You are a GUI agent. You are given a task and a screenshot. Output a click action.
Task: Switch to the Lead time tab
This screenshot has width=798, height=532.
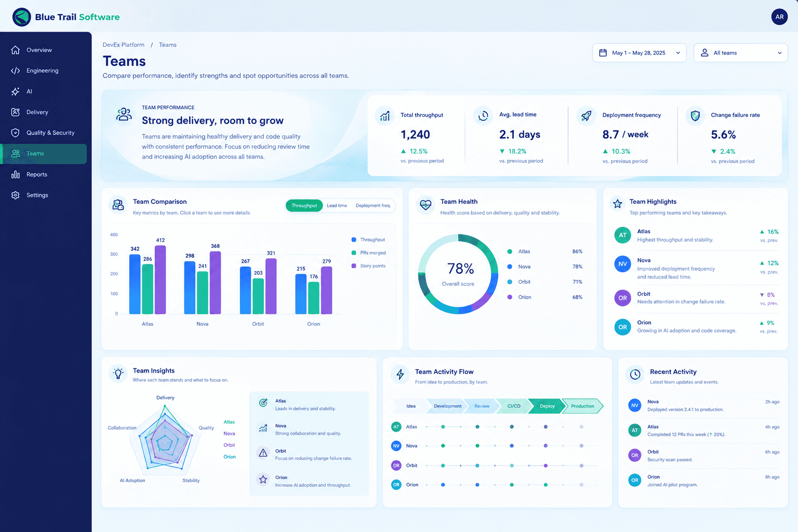click(x=337, y=206)
